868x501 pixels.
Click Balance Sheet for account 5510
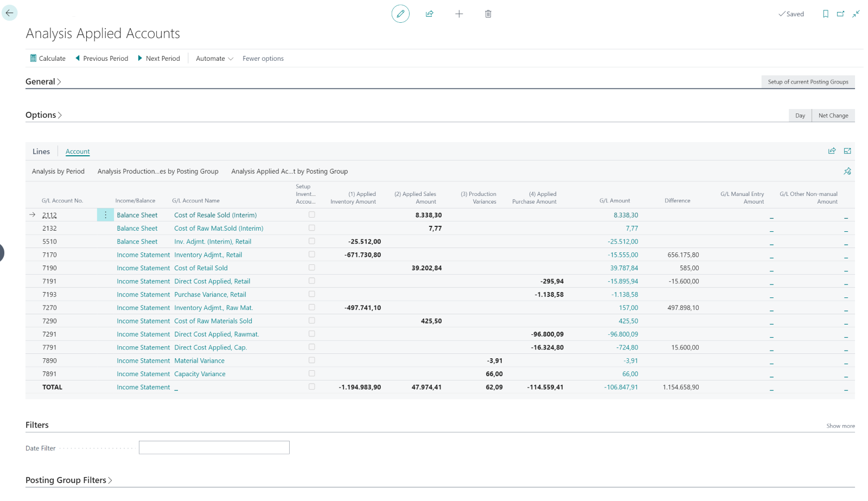click(137, 242)
